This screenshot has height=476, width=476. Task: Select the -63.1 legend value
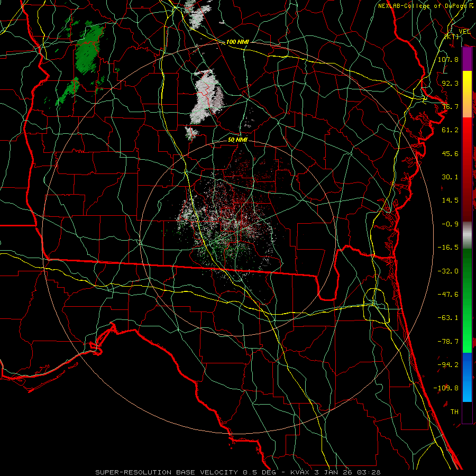coord(448,318)
